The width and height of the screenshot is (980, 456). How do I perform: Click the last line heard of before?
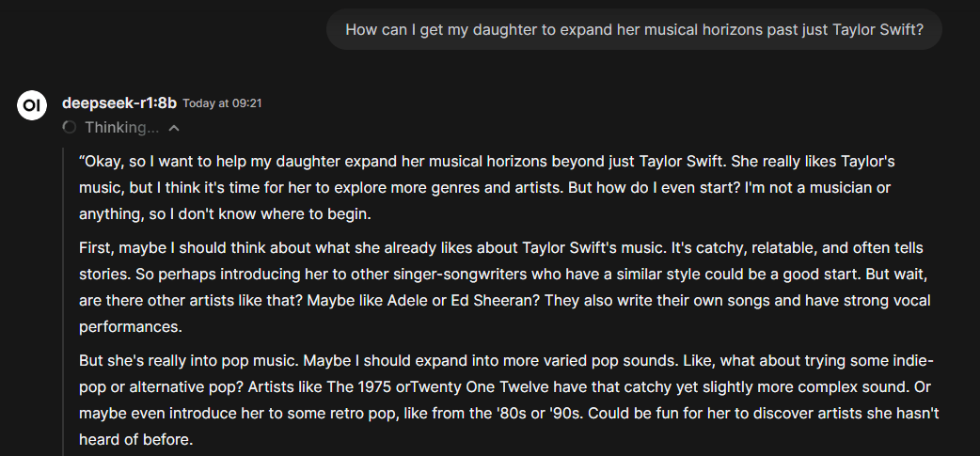(136, 440)
